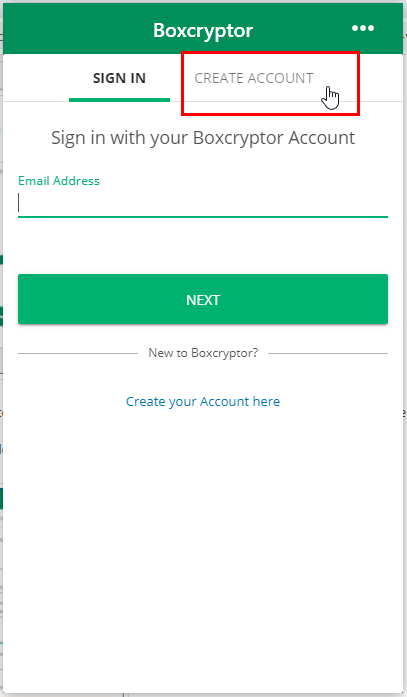The height and width of the screenshot is (697, 407).
Task: Focus the Email Address input field
Action: point(203,203)
